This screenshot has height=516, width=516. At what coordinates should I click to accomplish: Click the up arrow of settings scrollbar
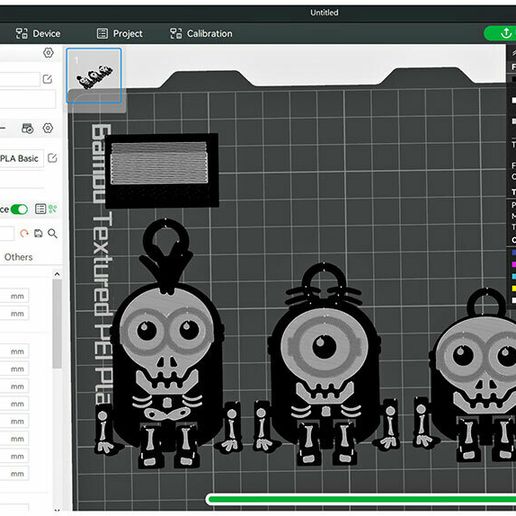(x=57, y=274)
